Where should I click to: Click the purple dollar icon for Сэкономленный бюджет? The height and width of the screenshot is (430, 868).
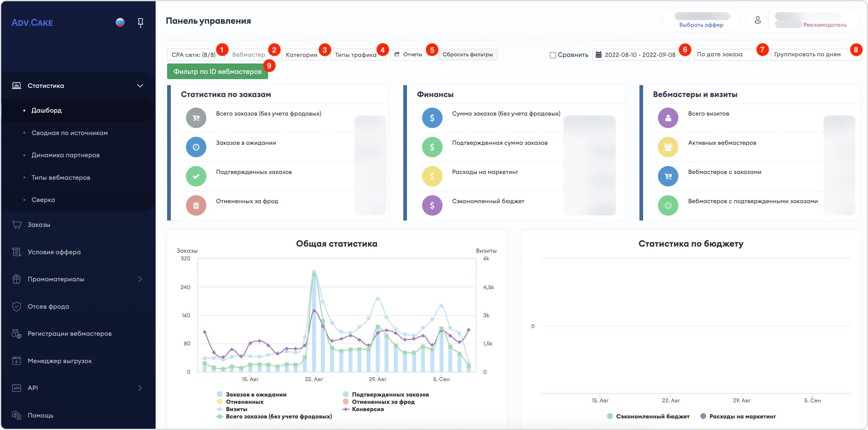tap(432, 205)
